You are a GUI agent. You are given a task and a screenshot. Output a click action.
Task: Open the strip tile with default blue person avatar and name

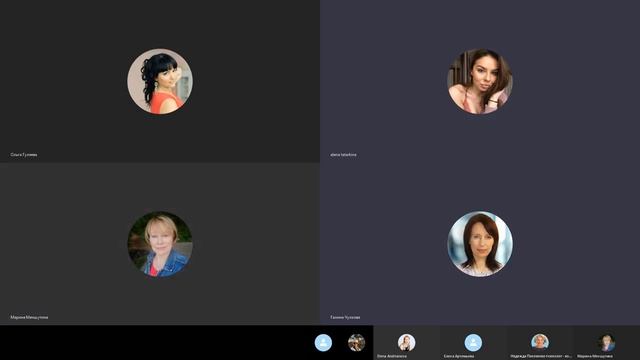tap(473, 342)
